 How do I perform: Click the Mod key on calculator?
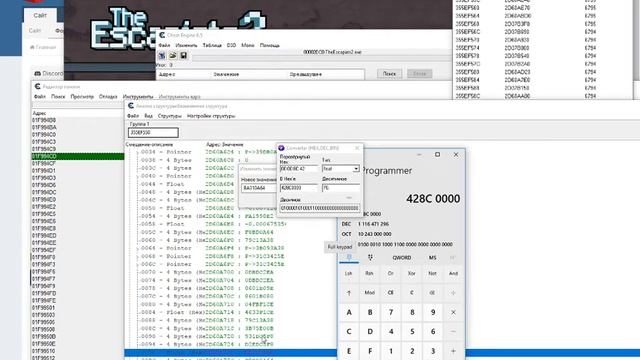[x=370, y=293]
